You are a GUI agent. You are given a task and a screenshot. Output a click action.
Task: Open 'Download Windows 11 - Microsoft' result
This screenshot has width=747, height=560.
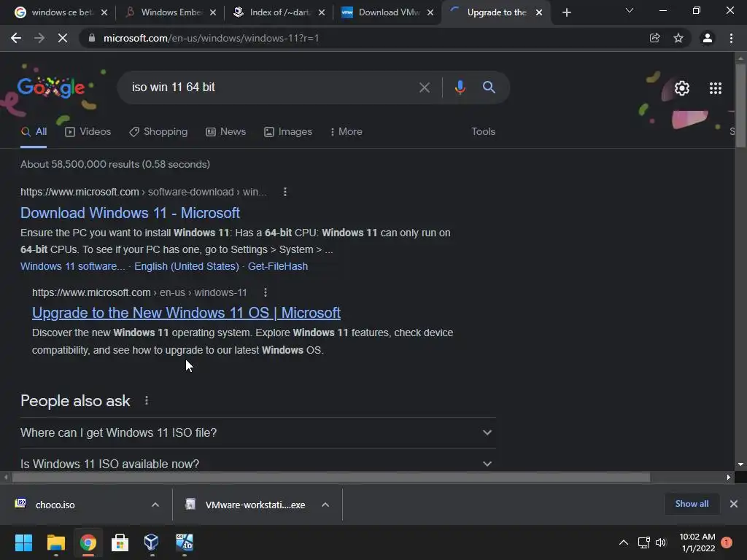click(130, 213)
